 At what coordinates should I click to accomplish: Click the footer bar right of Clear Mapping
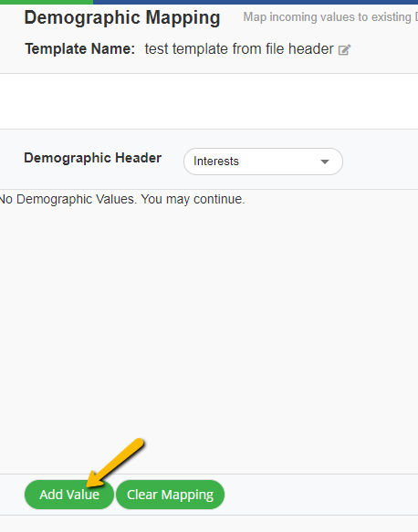[x=321, y=495]
